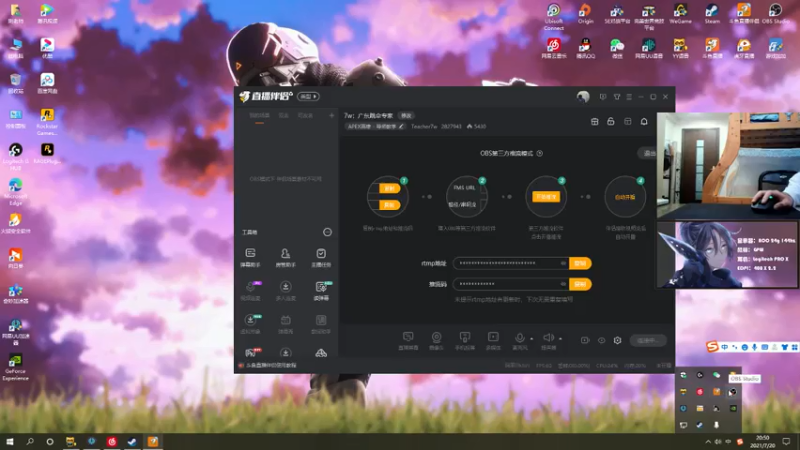
Task: Toggle the lock icon in the header
Action: click(611, 121)
